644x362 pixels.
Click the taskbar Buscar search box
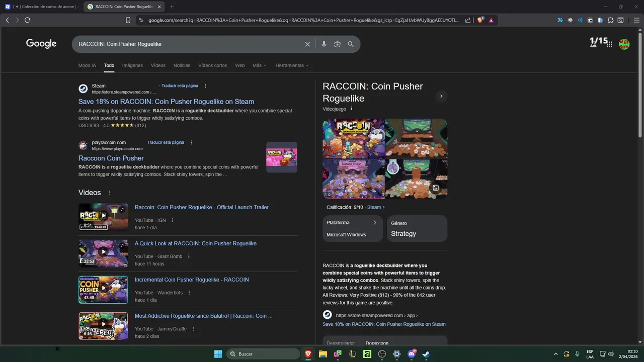pyautogui.click(x=263, y=354)
